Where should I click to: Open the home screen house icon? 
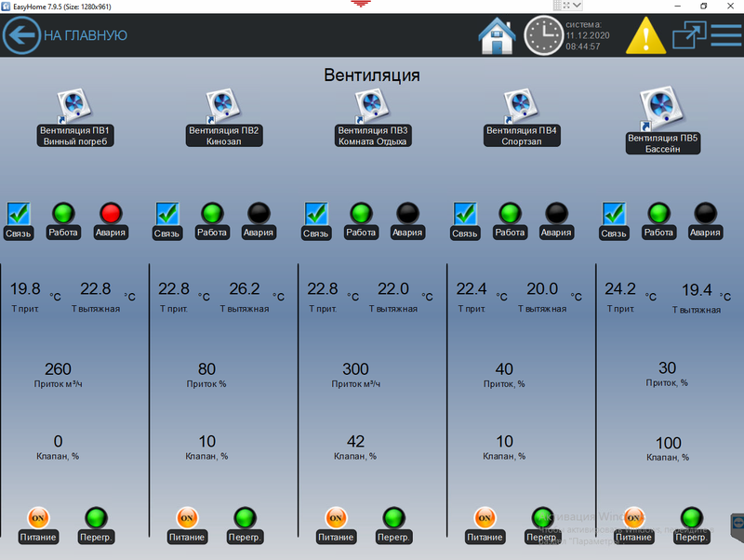[497, 35]
